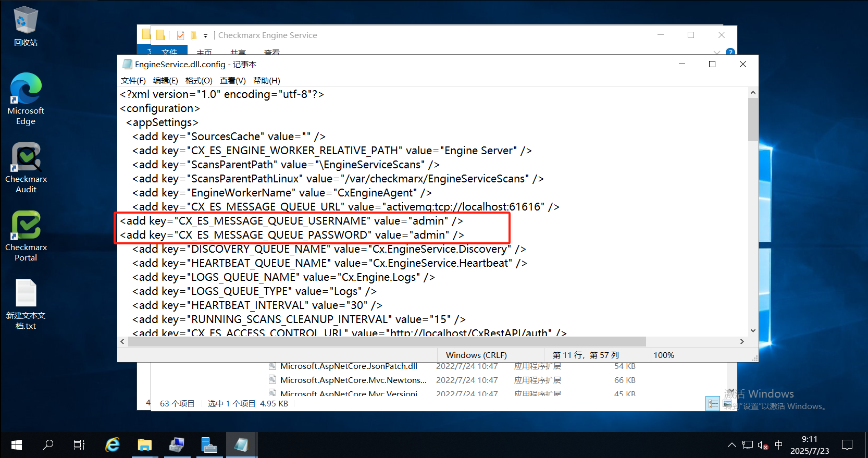Launch the Checkmarx Portal desktop shortcut
The height and width of the screenshot is (458, 868).
point(26,236)
